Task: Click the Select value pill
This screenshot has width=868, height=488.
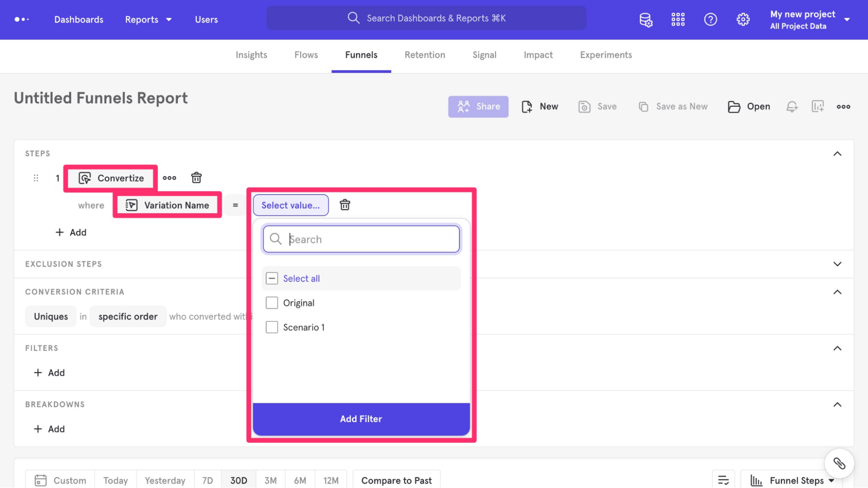Action: (x=290, y=205)
